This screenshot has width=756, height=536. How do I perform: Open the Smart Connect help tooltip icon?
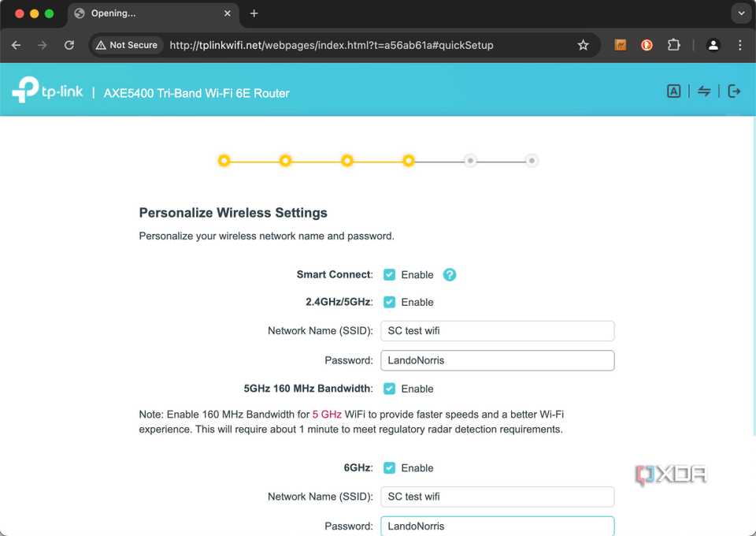[x=450, y=274]
